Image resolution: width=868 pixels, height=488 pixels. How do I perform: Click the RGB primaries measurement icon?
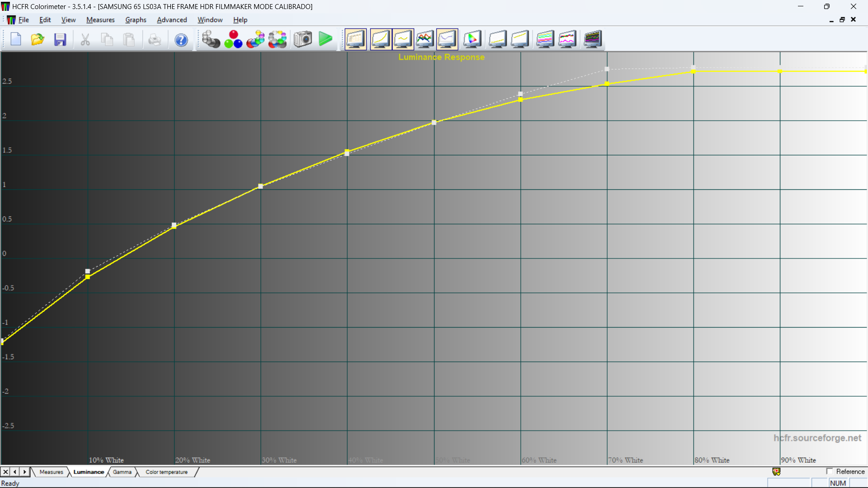233,39
